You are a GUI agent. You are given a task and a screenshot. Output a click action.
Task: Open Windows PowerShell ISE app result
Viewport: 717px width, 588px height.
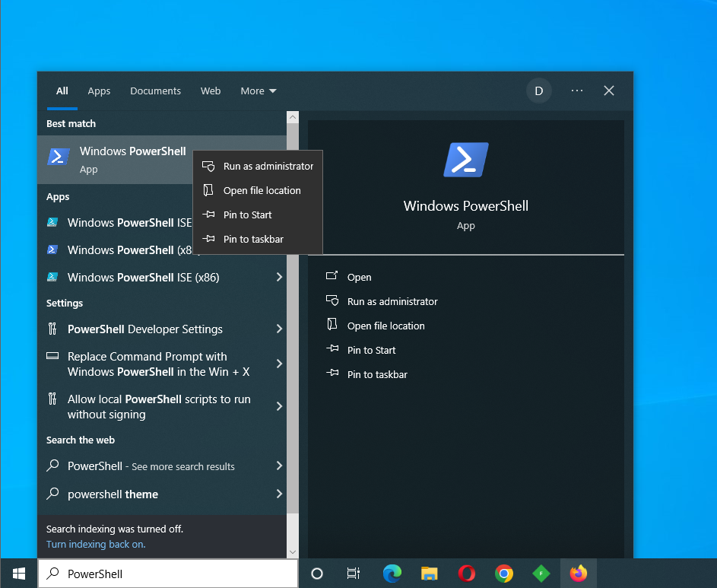129,223
